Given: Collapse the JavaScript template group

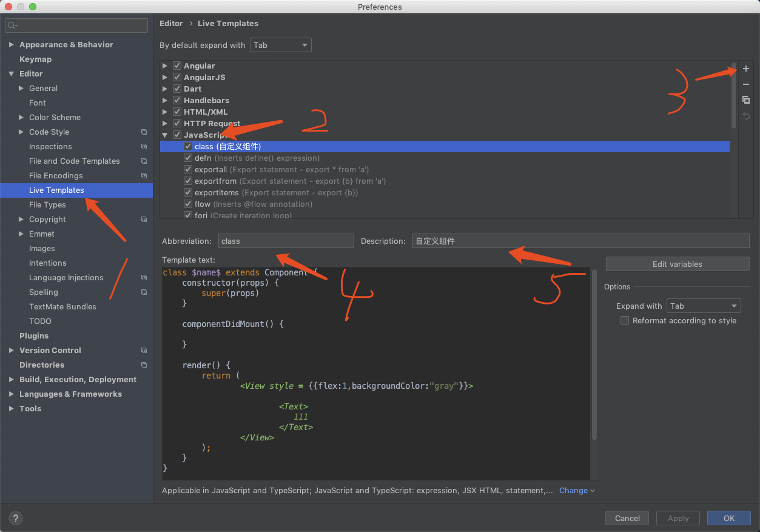Looking at the screenshot, I should pyautogui.click(x=165, y=135).
